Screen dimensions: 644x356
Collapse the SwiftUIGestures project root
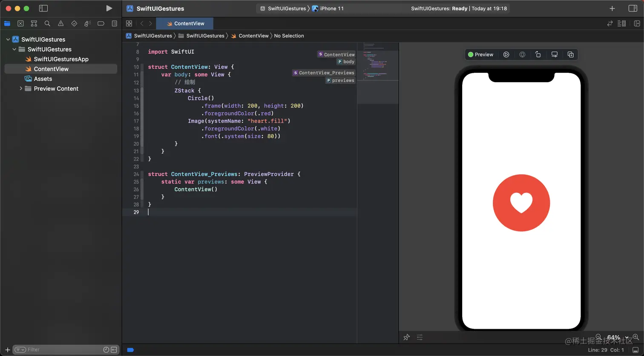[x=8, y=39]
